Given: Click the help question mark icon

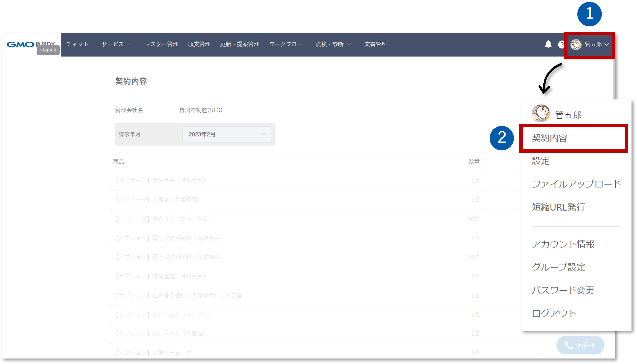Looking at the screenshot, I should [561, 44].
